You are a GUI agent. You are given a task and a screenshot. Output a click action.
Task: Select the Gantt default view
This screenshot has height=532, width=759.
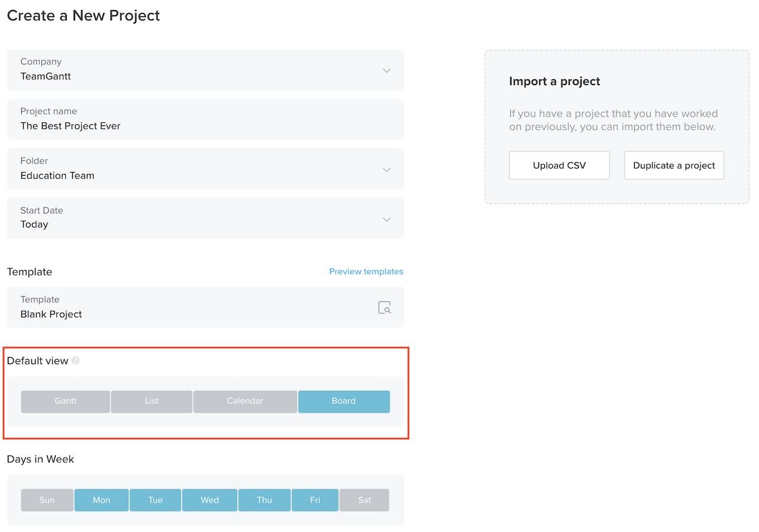coord(65,401)
